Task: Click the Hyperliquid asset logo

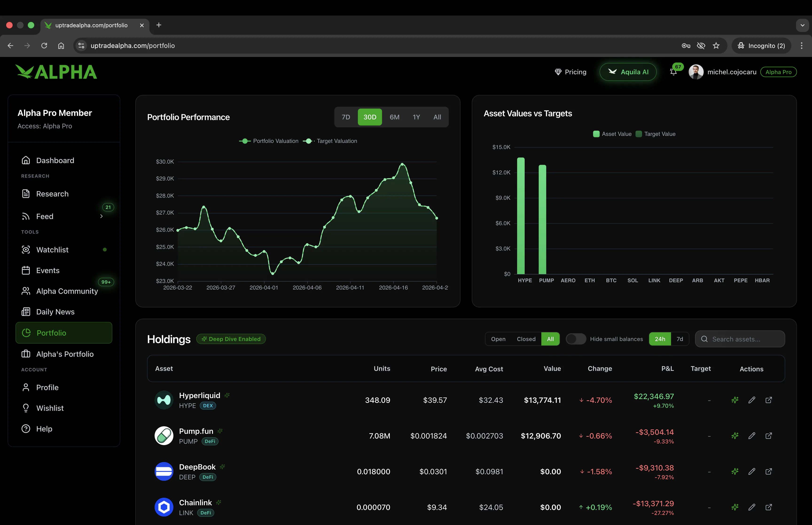Action: pos(164,400)
